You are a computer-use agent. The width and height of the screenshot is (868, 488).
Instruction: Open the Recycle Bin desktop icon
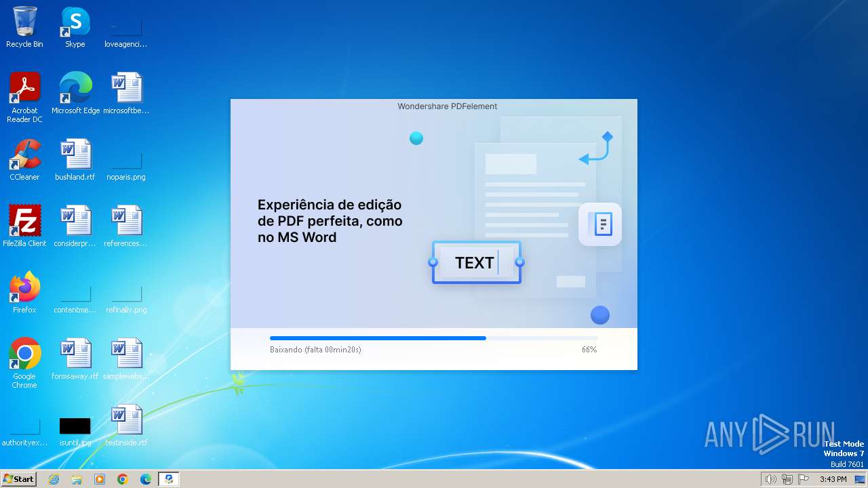coord(24,27)
